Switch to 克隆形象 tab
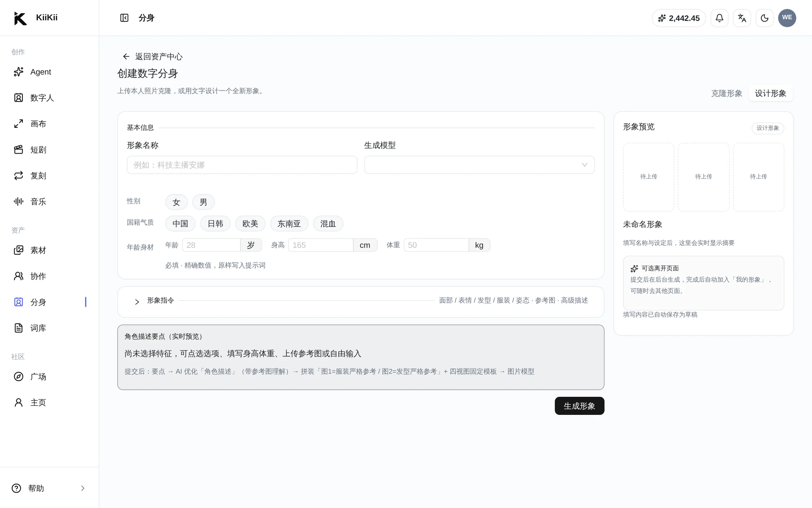Image resolution: width=812 pixels, height=508 pixels. 726,93
